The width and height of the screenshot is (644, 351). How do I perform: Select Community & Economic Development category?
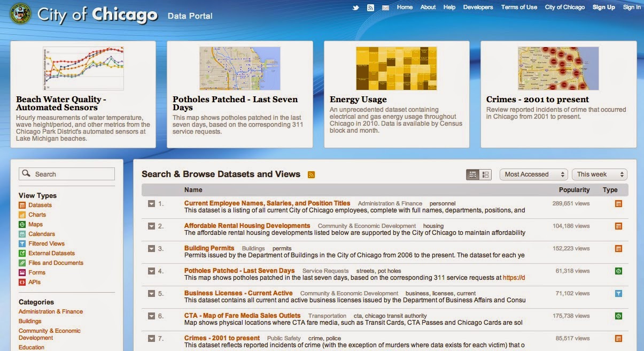point(50,334)
